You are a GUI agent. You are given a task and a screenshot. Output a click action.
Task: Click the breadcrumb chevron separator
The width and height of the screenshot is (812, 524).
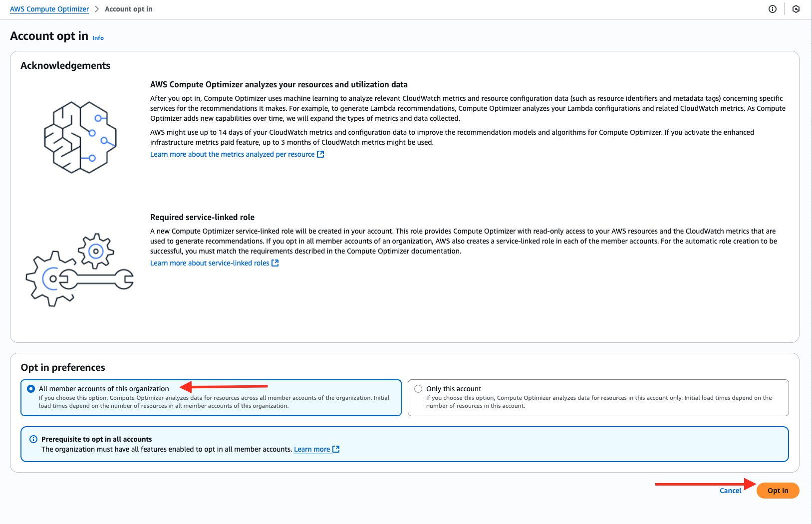[x=97, y=9]
